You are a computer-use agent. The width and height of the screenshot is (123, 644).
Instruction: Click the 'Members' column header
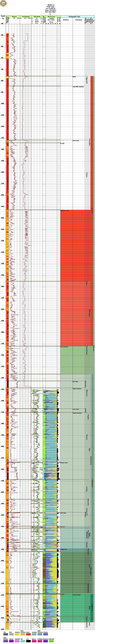[x=66, y=20]
